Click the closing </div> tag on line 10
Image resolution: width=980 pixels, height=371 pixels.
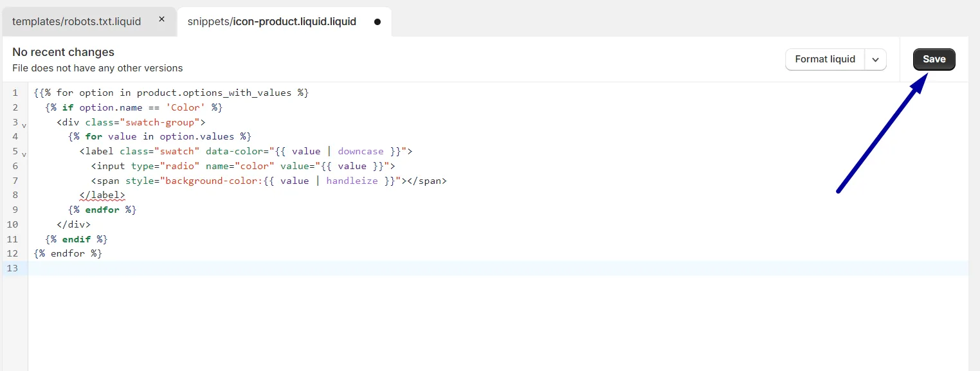[x=74, y=224]
